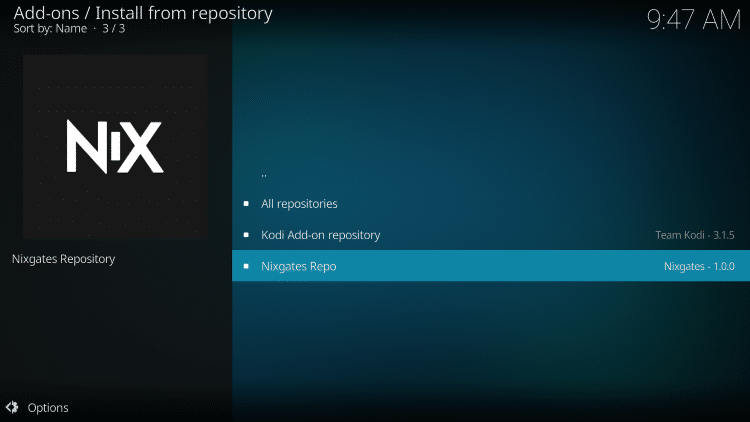The image size is (750, 422).
Task: Select All repositories in the list
Action: (491, 203)
